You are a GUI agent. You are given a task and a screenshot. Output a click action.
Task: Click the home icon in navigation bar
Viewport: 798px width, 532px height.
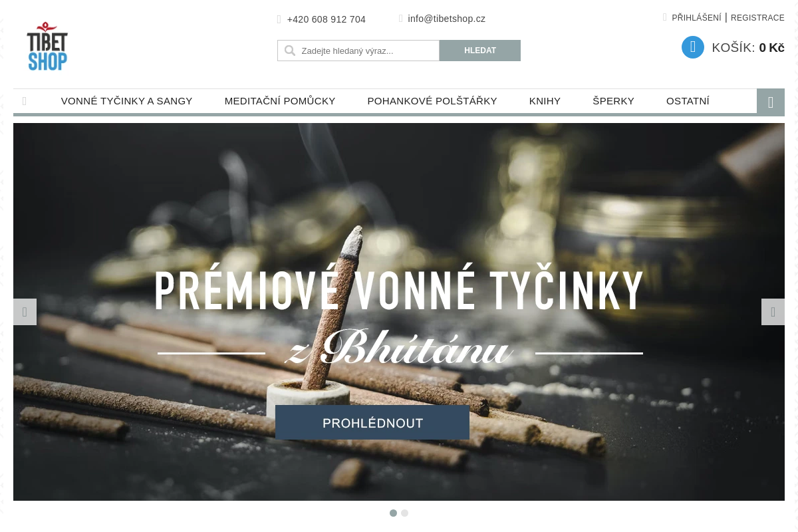tap(25, 101)
